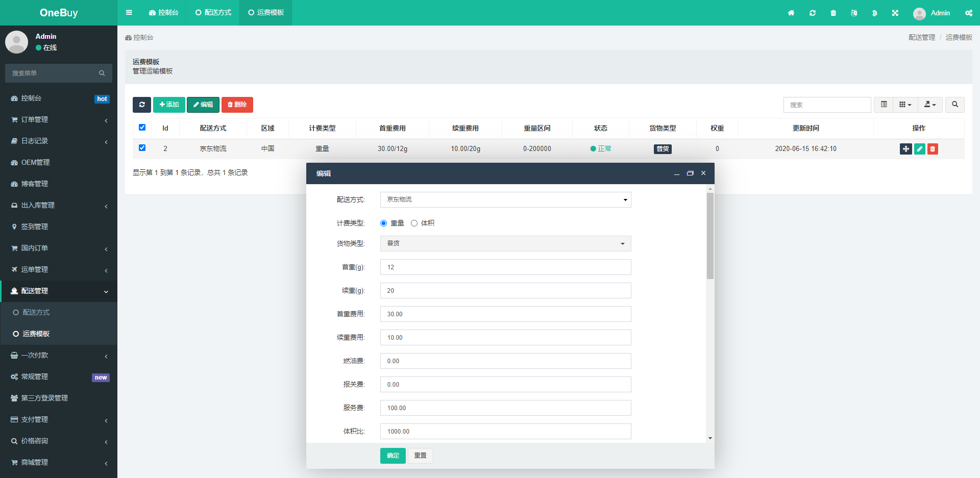The width and height of the screenshot is (980, 478).
Task: Expand 支付管理 in the sidebar
Action: pos(59,419)
